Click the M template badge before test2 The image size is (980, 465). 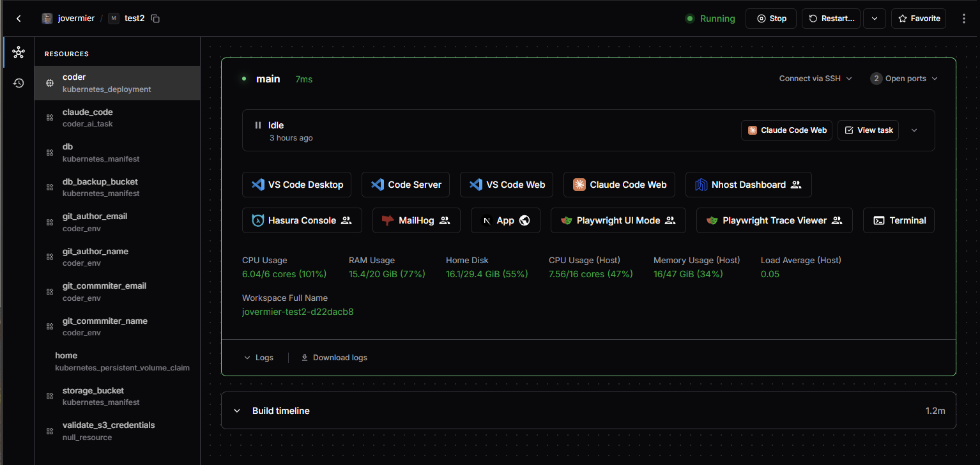coord(114,19)
